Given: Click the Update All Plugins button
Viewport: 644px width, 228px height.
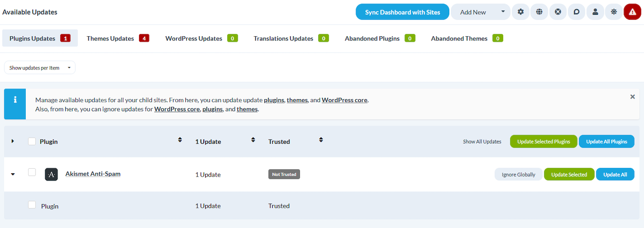Looking at the screenshot, I should (x=606, y=142).
